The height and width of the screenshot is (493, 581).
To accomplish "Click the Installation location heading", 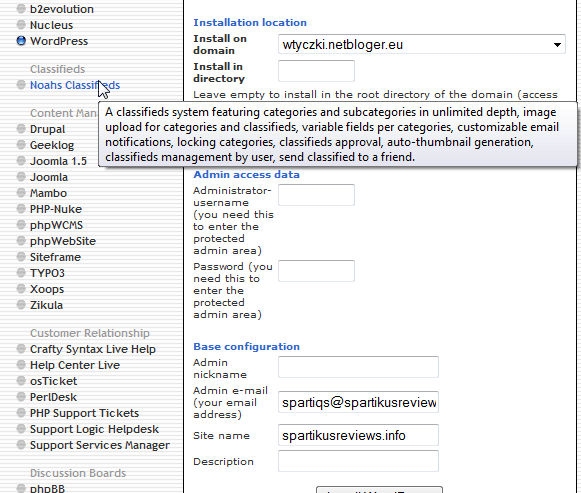I will point(250,23).
